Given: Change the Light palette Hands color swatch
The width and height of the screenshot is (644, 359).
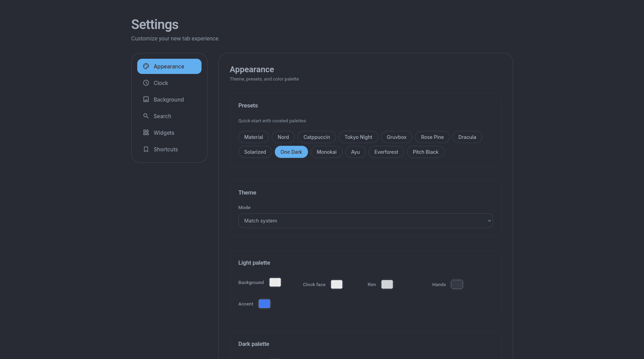Looking at the screenshot, I should point(457,284).
